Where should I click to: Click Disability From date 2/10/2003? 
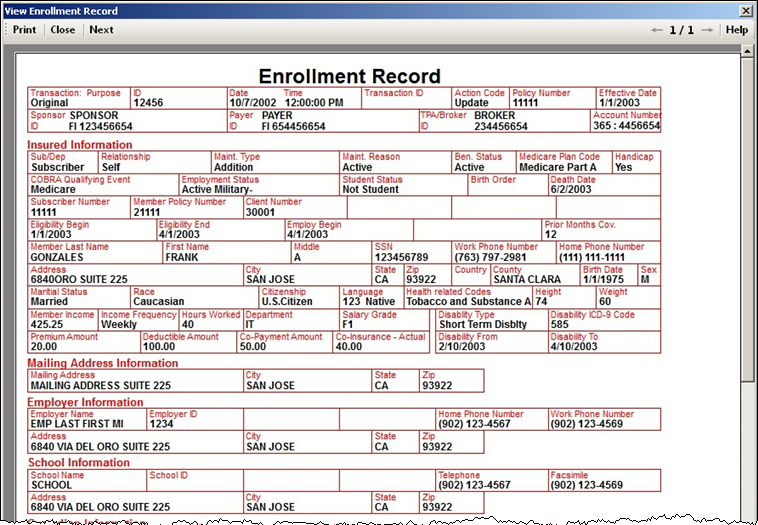(x=462, y=347)
